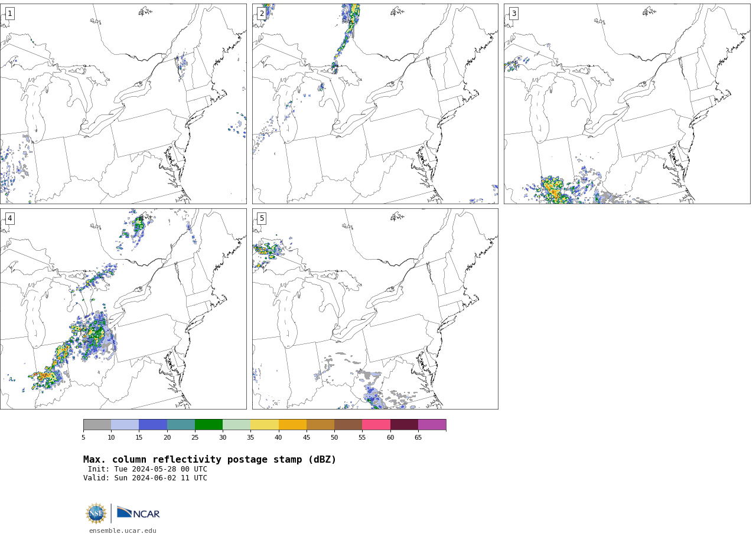Click the colorbar tick label 65

coord(418,437)
